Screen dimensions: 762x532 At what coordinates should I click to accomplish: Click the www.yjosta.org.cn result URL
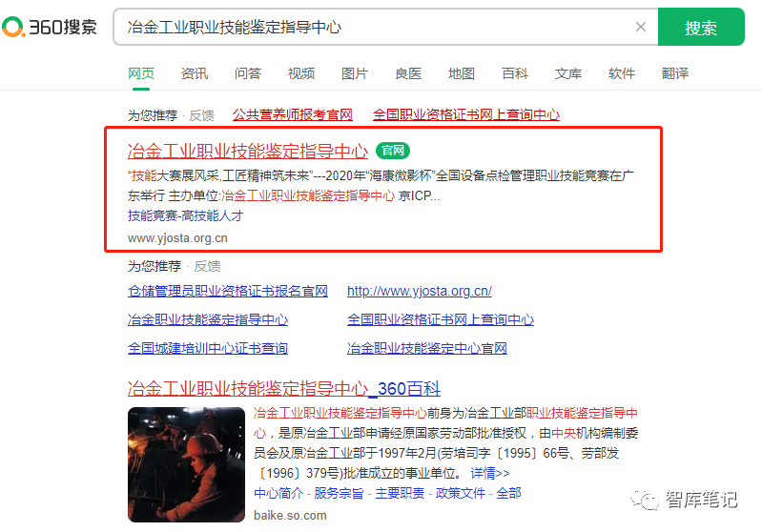pos(177,238)
